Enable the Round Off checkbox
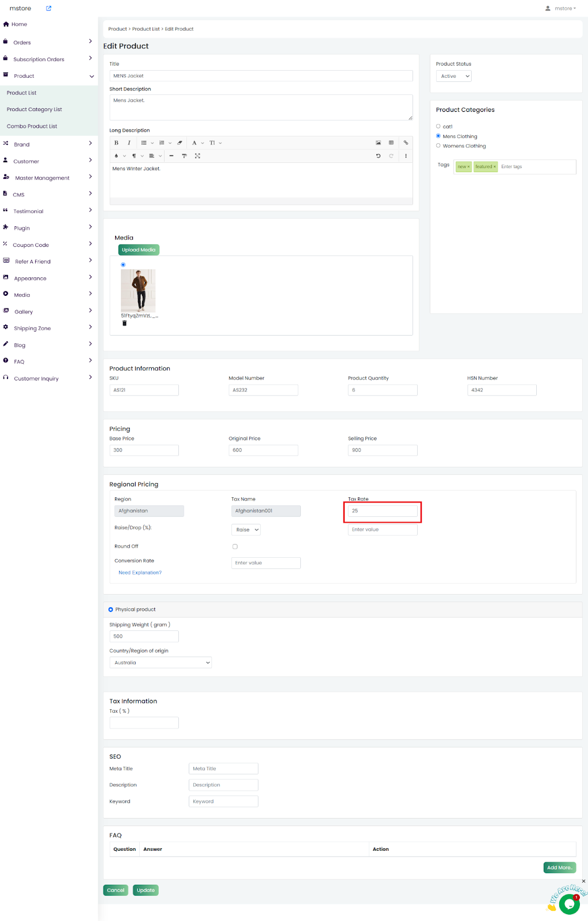Viewport: 588px width, 921px height. click(x=235, y=546)
